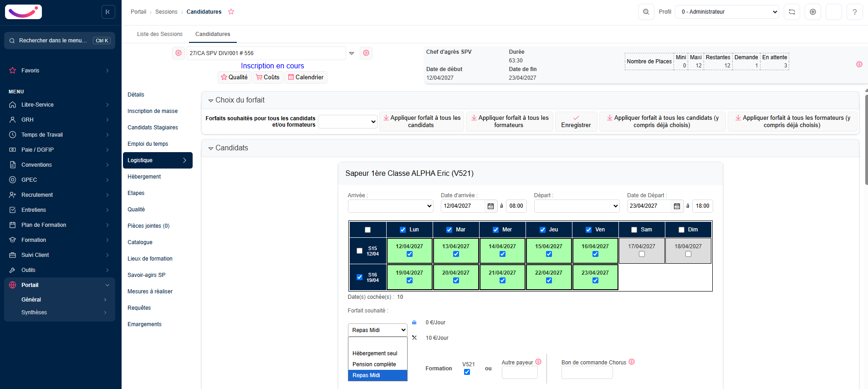The height and width of the screenshot is (389, 868).
Task: Collapse the Candidats section
Action: pos(211,148)
